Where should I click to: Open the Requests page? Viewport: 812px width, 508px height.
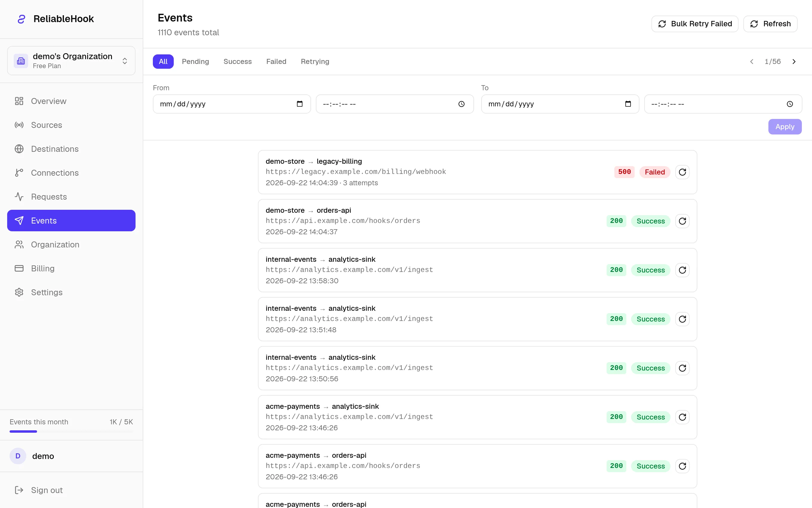point(71,197)
